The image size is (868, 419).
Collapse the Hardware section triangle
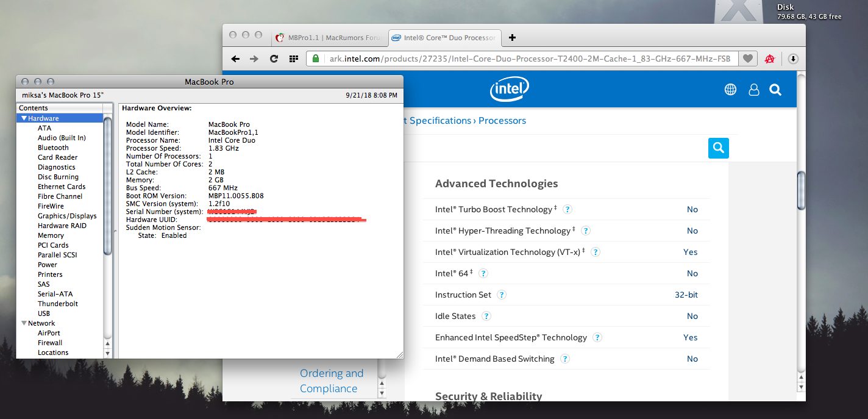click(x=24, y=118)
